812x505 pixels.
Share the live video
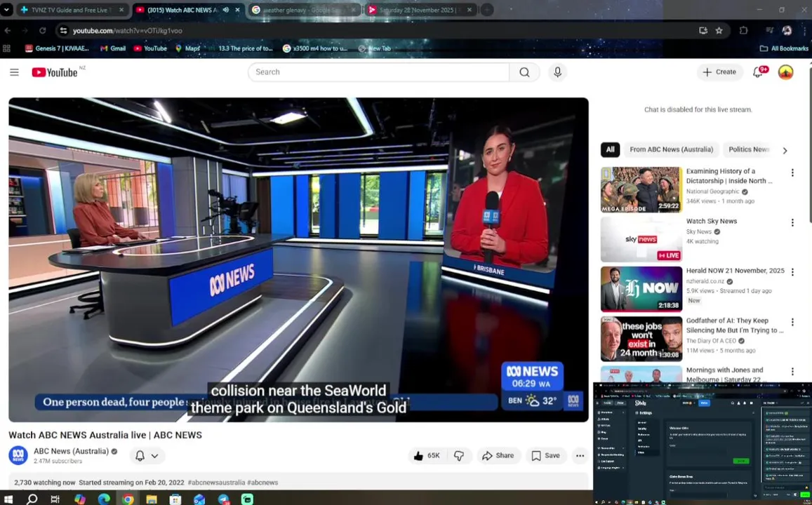[x=498, y=456]
